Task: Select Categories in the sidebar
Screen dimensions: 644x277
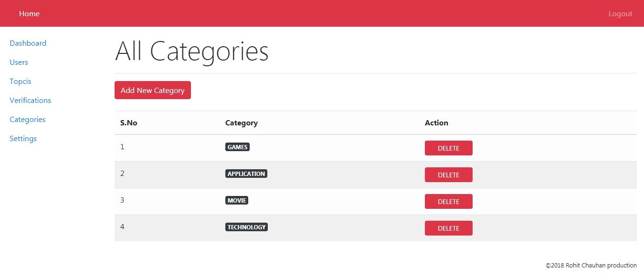Action: [28, 119]
